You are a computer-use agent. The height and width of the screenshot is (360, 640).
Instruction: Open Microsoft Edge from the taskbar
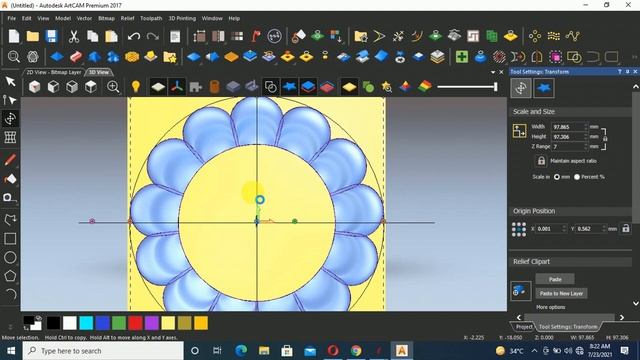click(x=241, y=351)
